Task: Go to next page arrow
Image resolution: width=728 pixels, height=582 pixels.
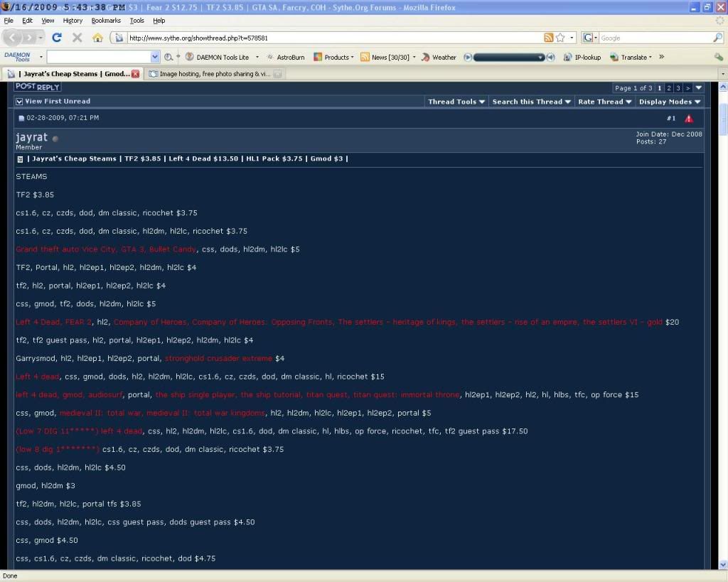Action: 687,88
